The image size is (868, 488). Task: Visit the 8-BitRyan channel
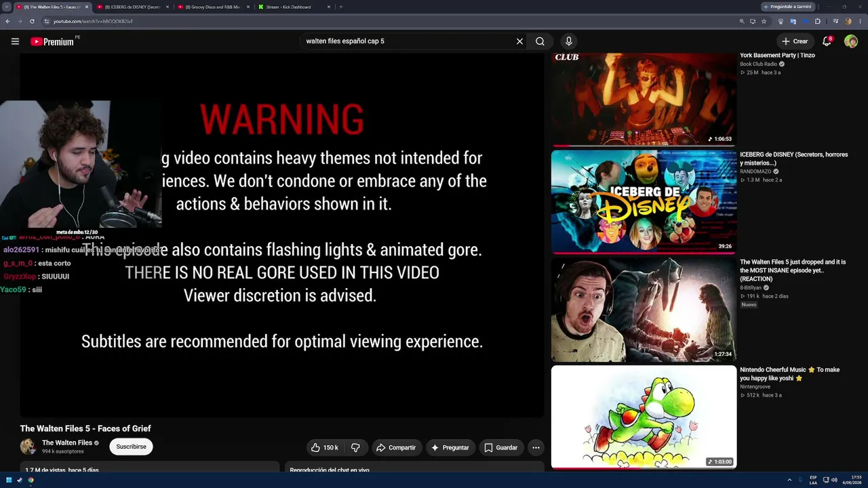pos(751,288)
